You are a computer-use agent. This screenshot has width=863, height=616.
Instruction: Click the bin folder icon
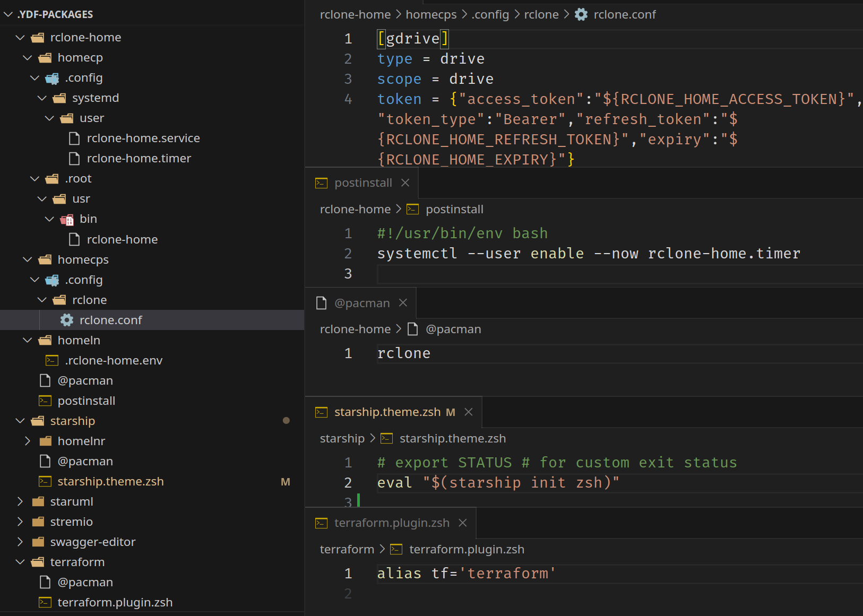[x=67, y=219]
